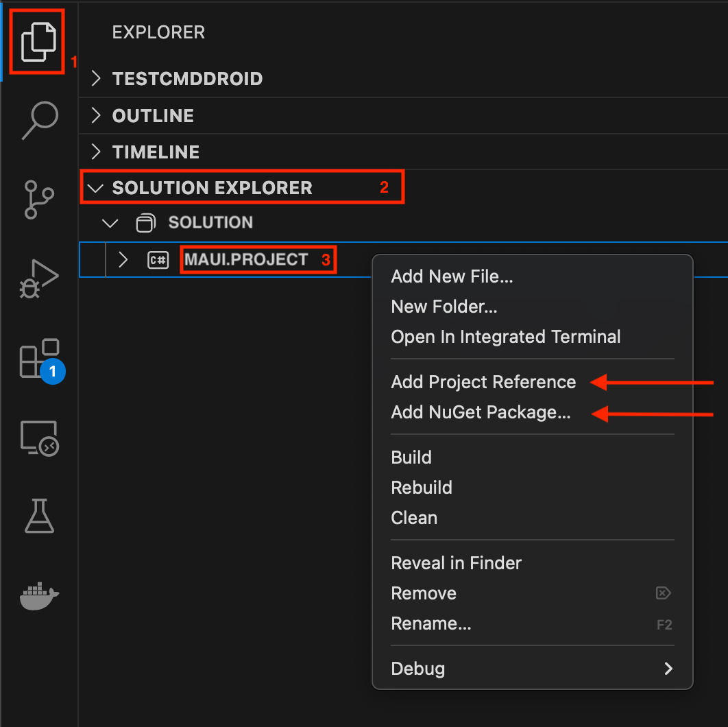This screenshot has width=728, height=727.
Task: Click the C# project icon next to MAUI.PROJECT
Action: point(158,260)
